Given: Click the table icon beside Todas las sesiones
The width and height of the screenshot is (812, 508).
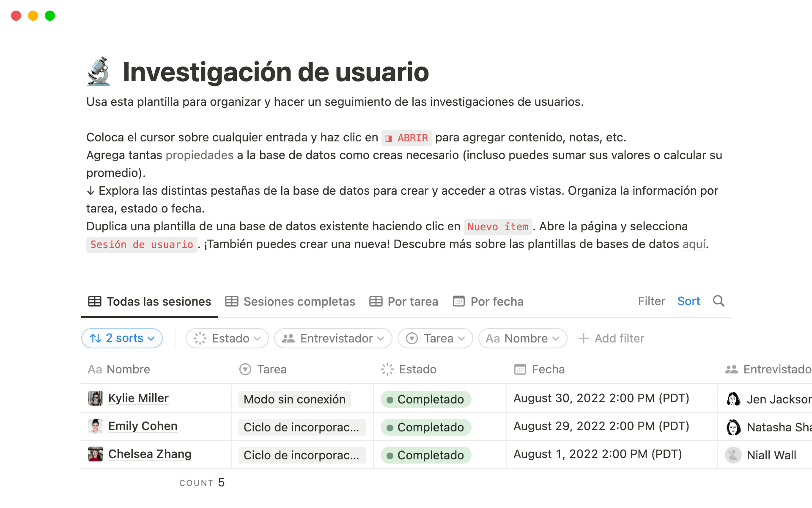Looking at the screenshot, I should pos(95,301).
